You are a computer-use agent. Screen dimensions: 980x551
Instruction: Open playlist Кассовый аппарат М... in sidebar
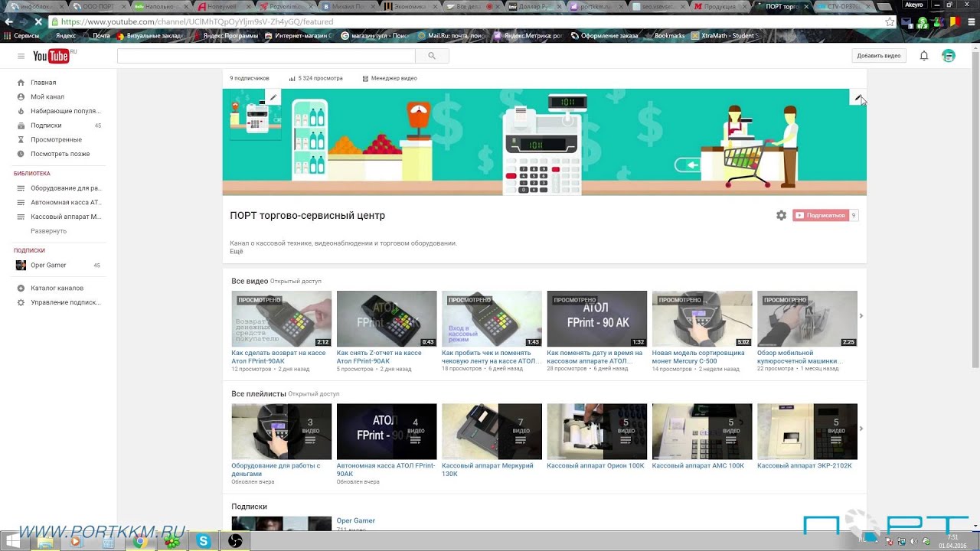[66, 217]
